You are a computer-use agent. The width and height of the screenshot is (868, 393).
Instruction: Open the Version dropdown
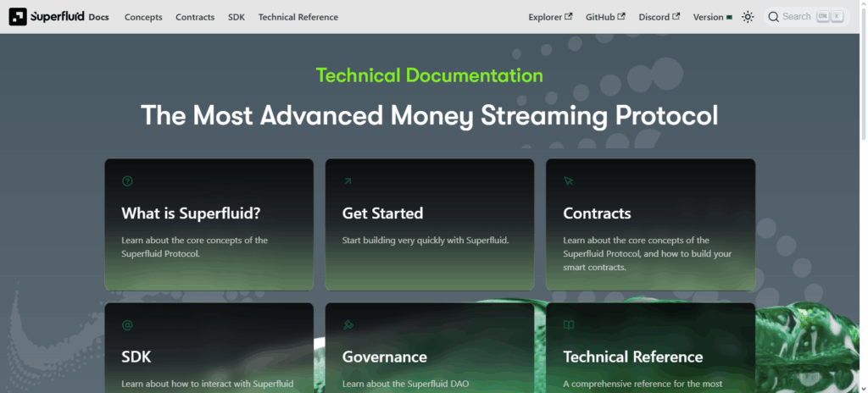pos(712,17)
